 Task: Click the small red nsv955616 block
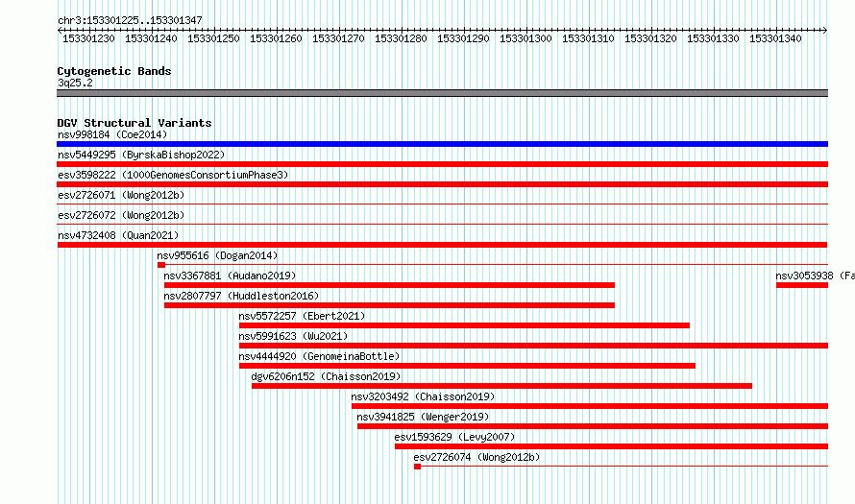[x=161, y=265]
